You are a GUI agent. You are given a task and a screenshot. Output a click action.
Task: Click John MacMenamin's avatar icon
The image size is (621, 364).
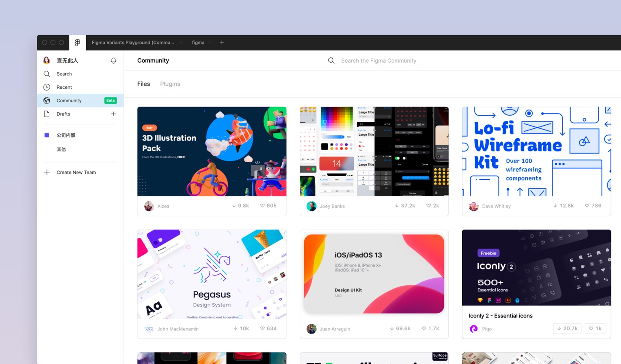point(149,329)
